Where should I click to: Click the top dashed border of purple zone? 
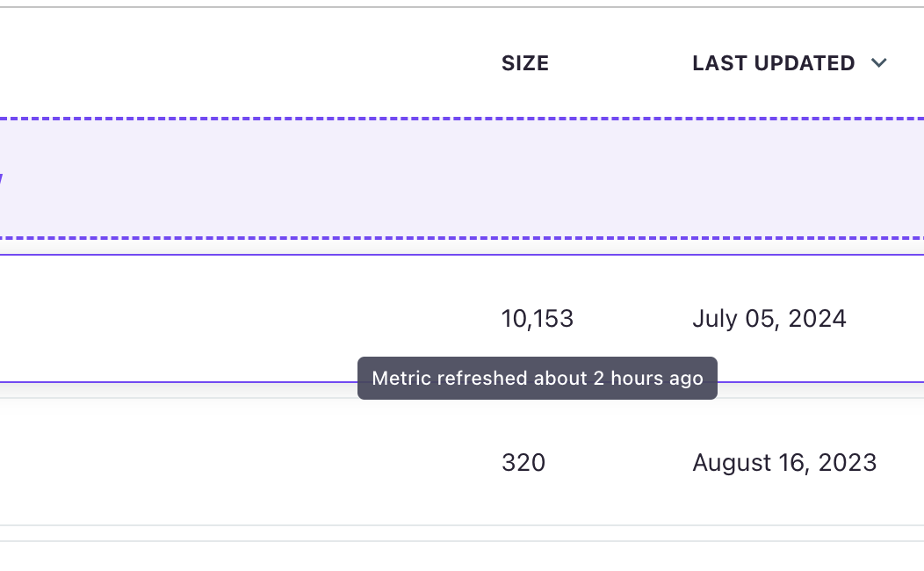pyautogui.click(x=462, y=119)
